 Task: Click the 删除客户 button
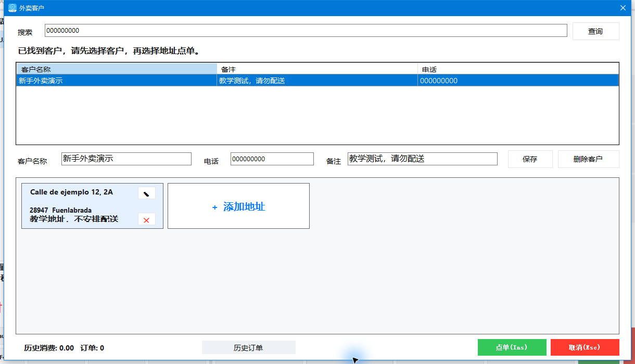point(588,159)
